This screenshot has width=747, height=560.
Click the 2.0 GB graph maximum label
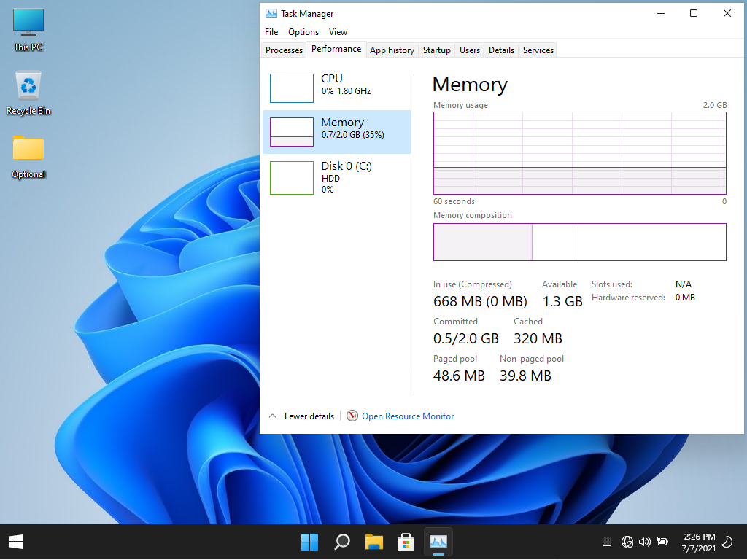715,105
